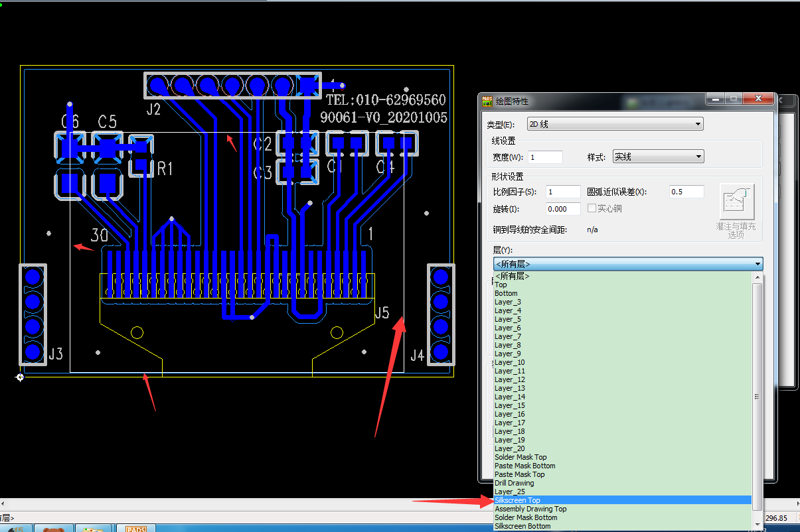
Task: Collapse the Layer combo box
Action: point(758,264)
